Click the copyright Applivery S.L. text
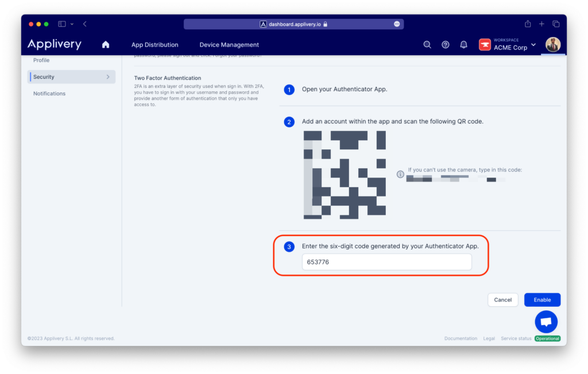588x374 pixels. click(71, 338)
